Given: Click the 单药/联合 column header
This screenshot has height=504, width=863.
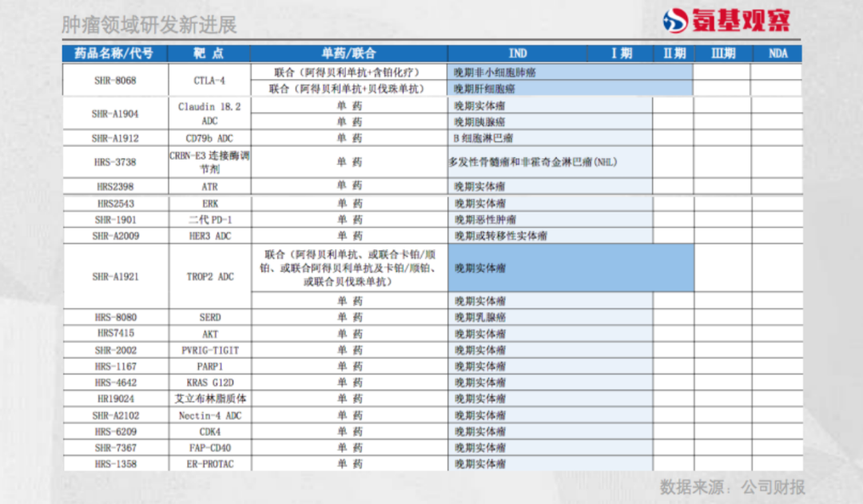Looking at the screenshot, I should pyautogui.click(x=348, y=54).
